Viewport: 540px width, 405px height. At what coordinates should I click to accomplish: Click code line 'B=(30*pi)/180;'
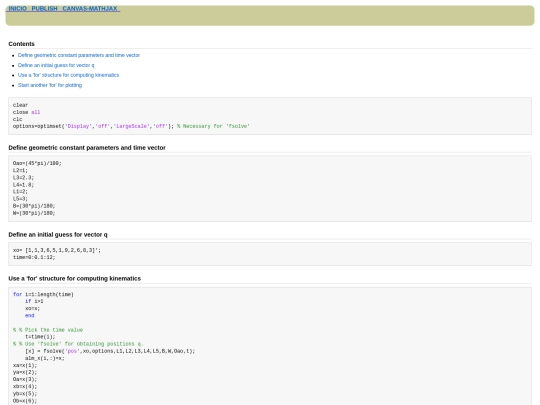(34, 206)
